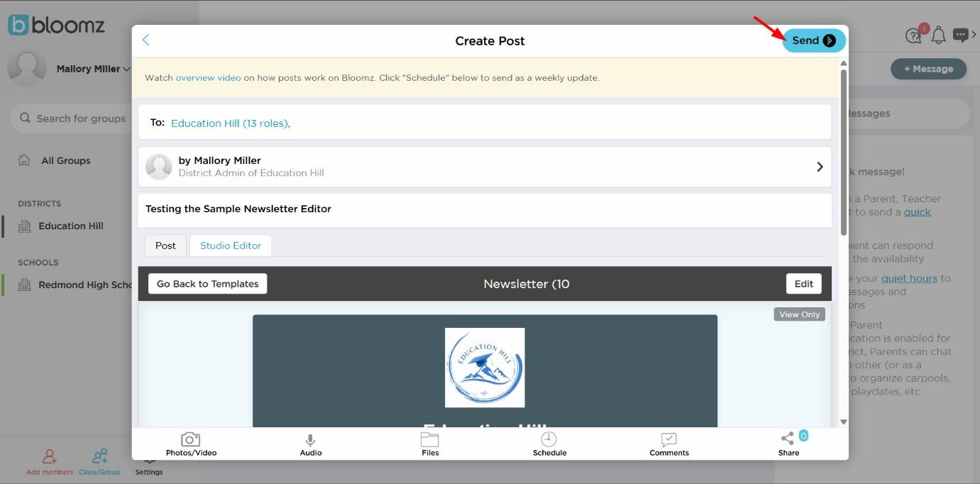
Task: Select Education Hill district
Action: [x=70, y=226]
